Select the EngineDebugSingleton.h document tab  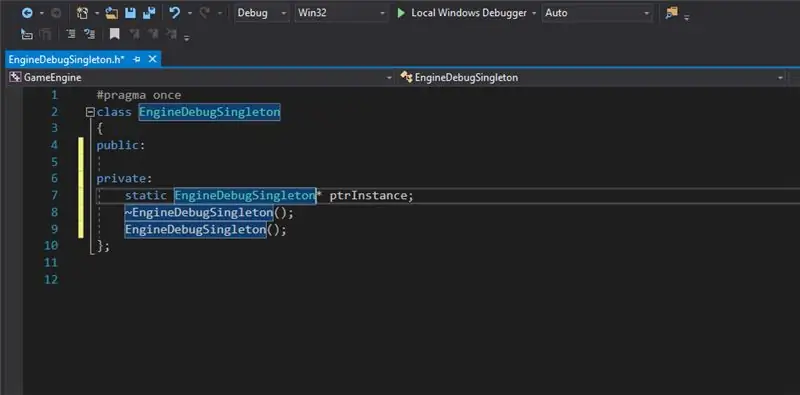pos(66,60)
